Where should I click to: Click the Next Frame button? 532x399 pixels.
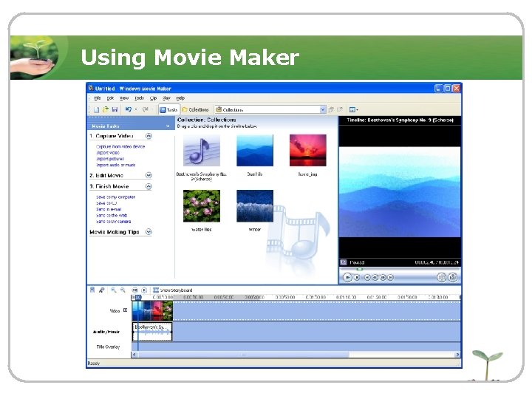tap(383, 278)
